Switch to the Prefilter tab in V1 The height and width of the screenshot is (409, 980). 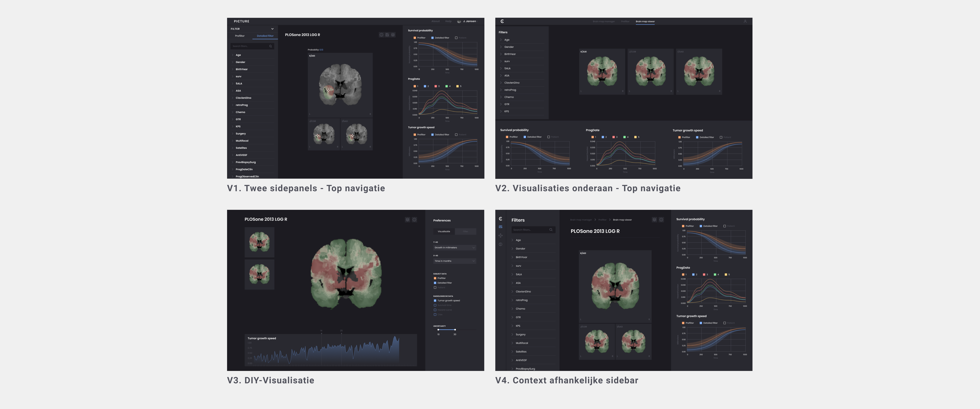click(x=240, y=36)
